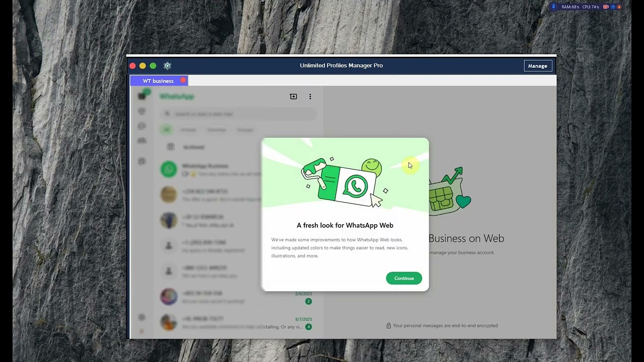Select the WT business profile tab

coord(158,81)
